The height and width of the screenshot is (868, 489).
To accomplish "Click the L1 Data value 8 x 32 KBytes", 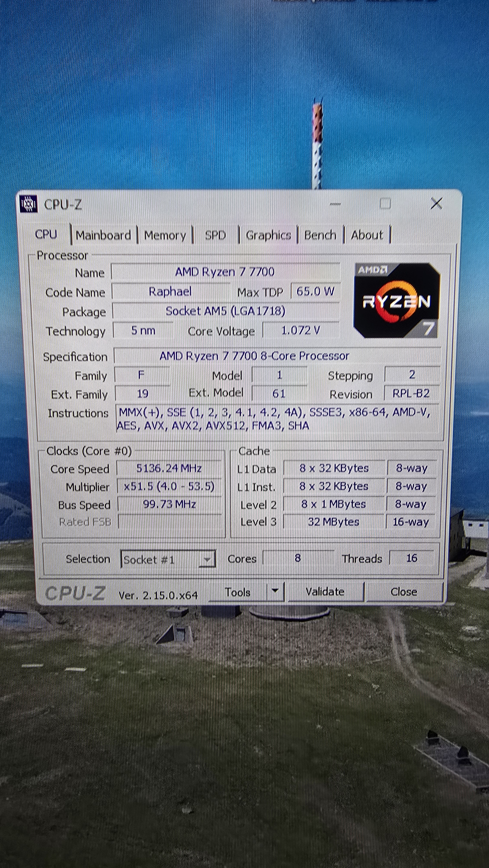I will tap(334, 468).
